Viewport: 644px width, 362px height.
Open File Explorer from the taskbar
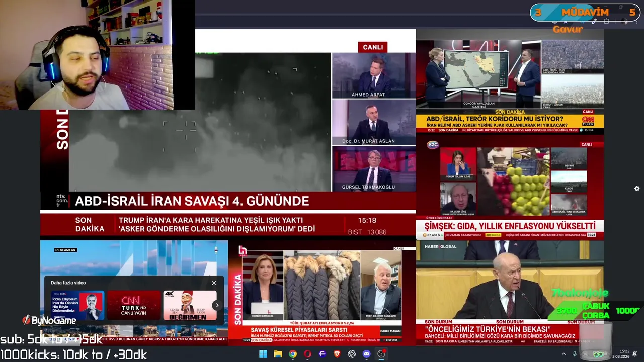click(278, 354)
